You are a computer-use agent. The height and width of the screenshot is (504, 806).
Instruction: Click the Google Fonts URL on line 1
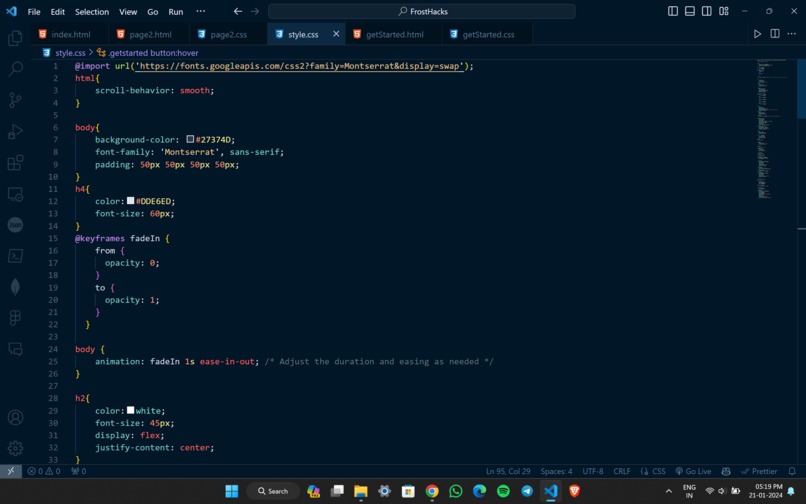pos(300,66)
